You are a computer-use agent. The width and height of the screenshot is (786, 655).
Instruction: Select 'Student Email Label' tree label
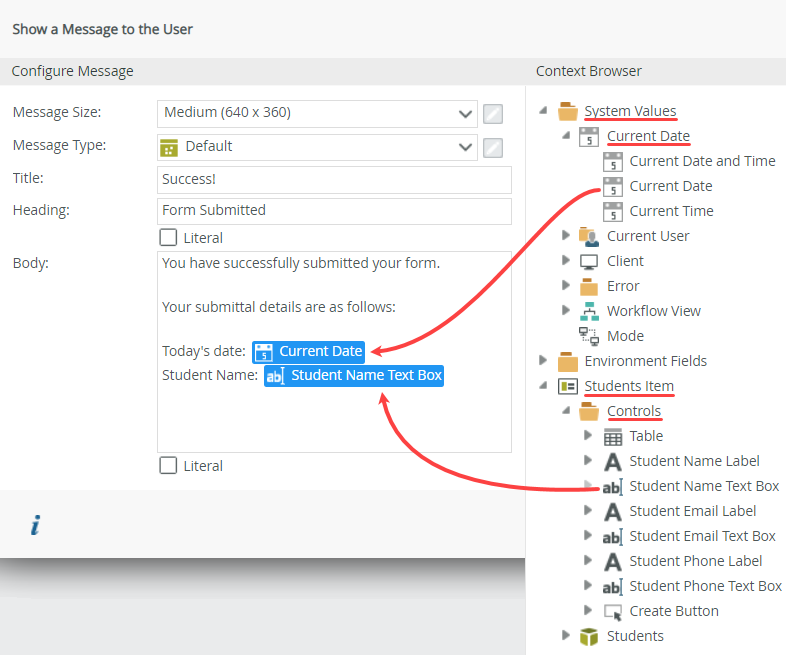click(x=693, y=511)
